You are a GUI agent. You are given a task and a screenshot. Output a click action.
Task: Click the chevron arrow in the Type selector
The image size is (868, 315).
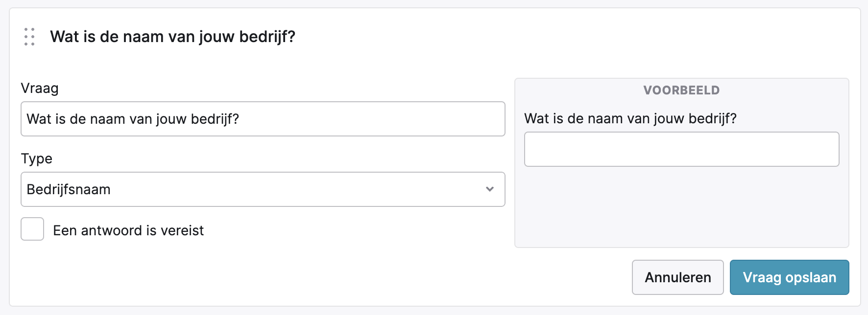click(x=489, y=189)
